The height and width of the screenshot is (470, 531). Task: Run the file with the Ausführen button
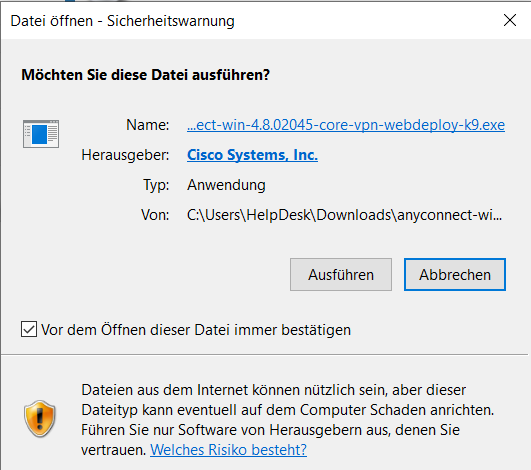coord(341,275)
